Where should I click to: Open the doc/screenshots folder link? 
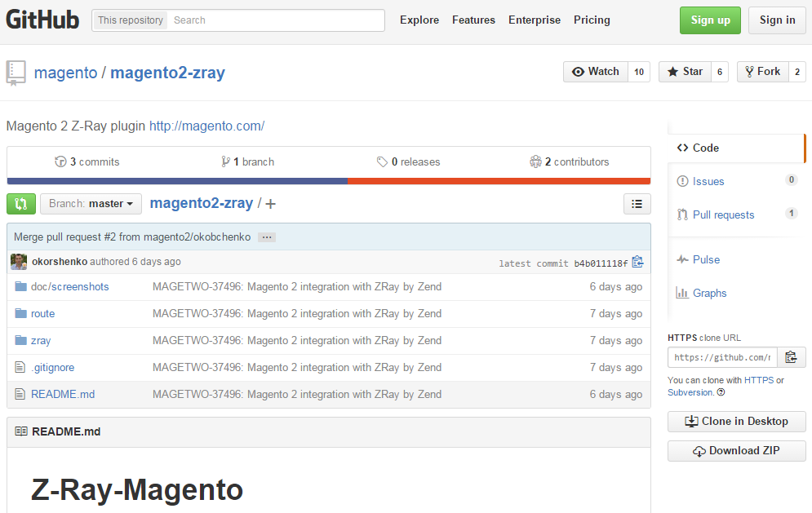70,287
